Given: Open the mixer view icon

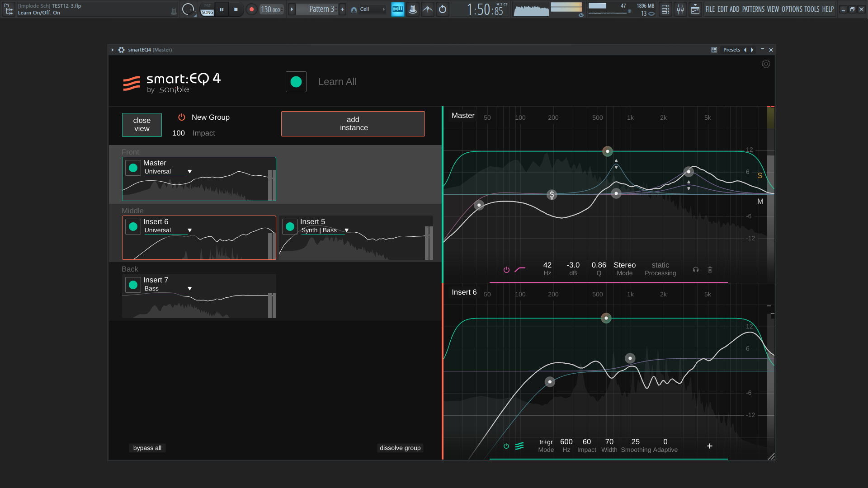Looking at the screenshot, I should coord(680,9).
